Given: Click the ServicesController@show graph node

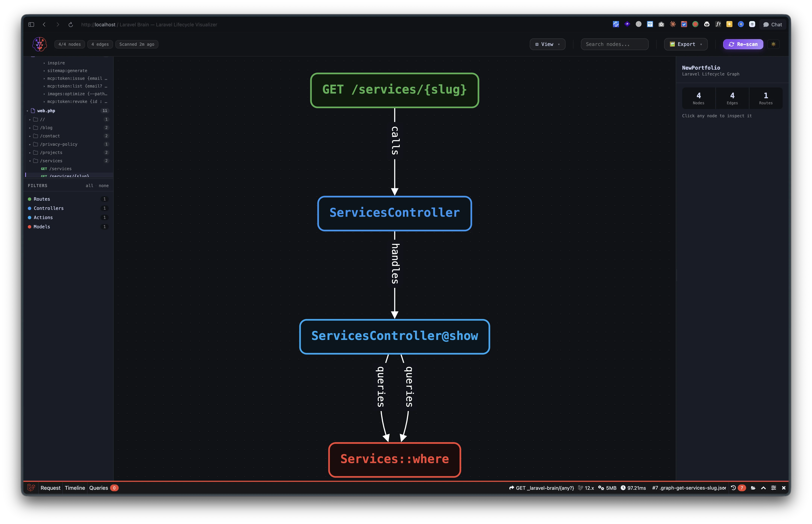Looking at the screenshot, I should point(395,337).
